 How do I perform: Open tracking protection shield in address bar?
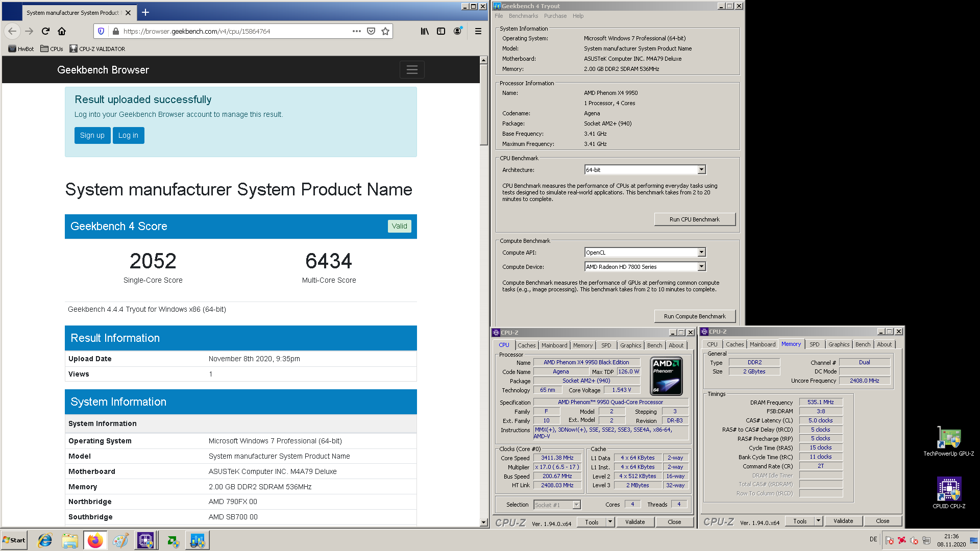[x=101, y=31]
